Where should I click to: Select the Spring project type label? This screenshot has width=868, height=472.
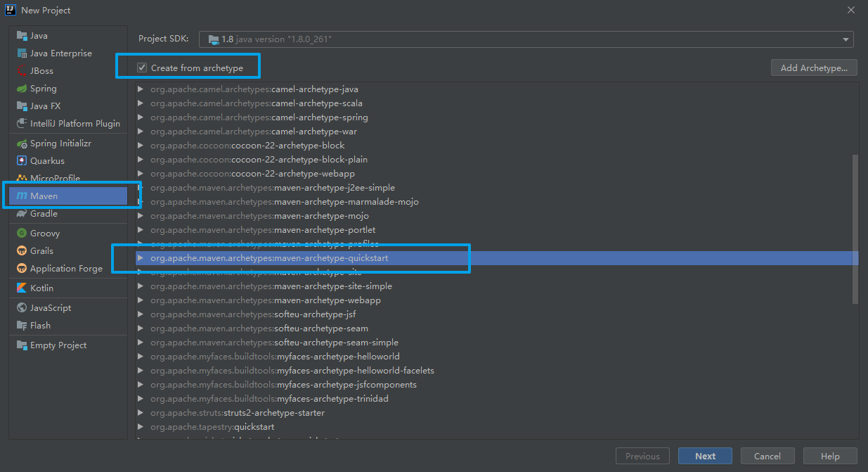pos(44,89)
